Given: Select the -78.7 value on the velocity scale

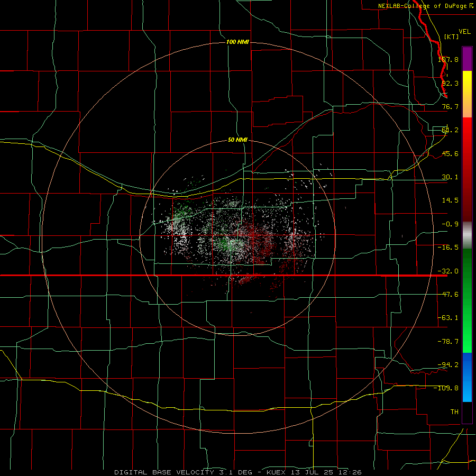Looking at the screenshot, I should coord(448,342).
